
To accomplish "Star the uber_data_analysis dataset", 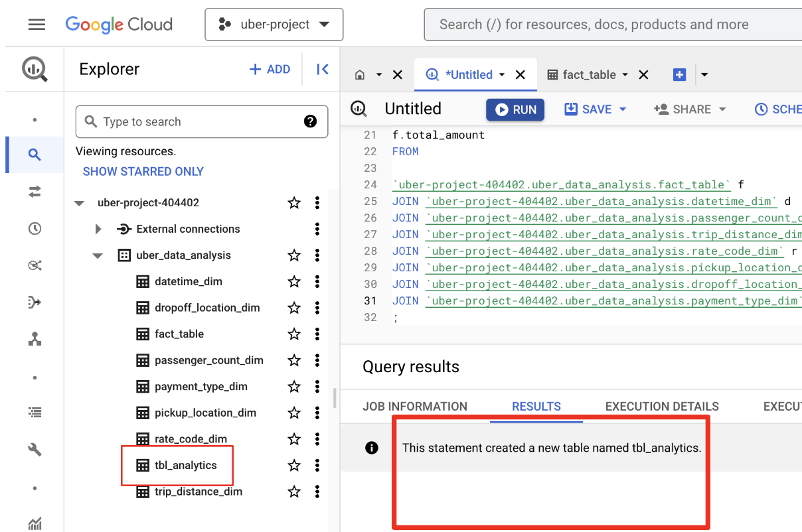I will click(x=294, y=255).
